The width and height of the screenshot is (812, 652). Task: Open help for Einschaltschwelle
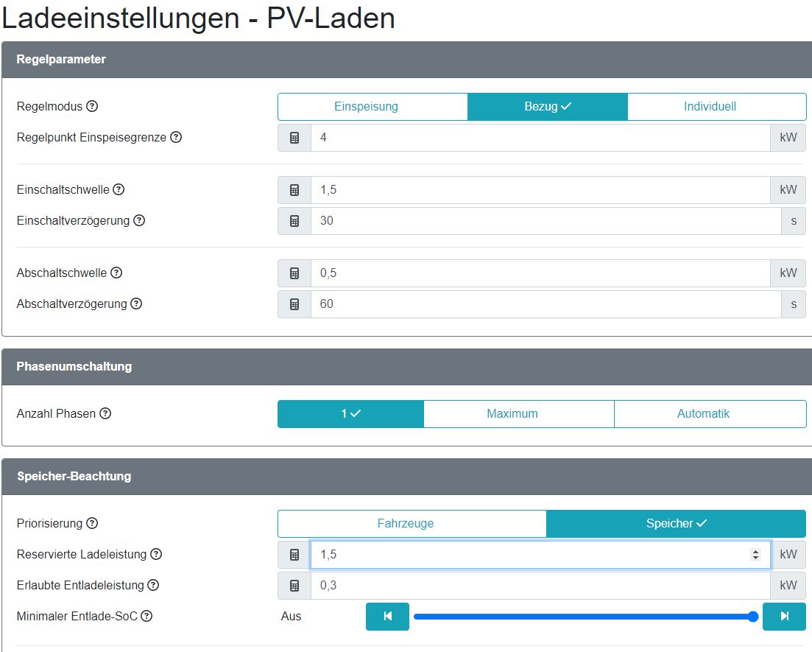[119, 189]
